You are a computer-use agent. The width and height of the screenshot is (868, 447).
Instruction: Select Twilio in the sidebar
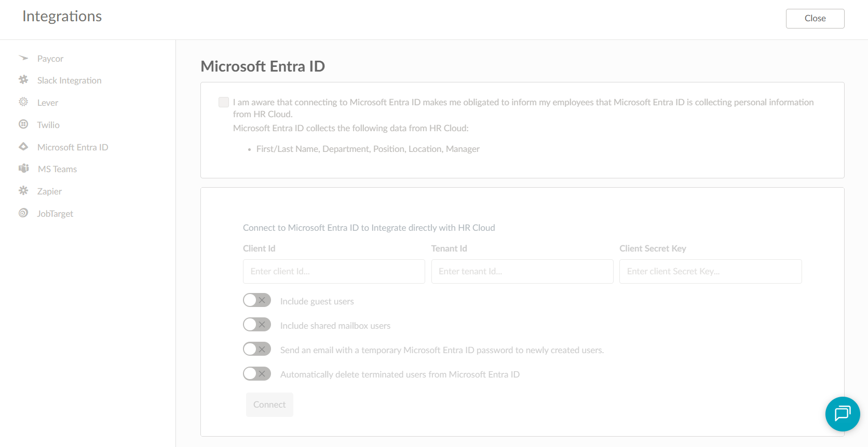pos(48,125)
